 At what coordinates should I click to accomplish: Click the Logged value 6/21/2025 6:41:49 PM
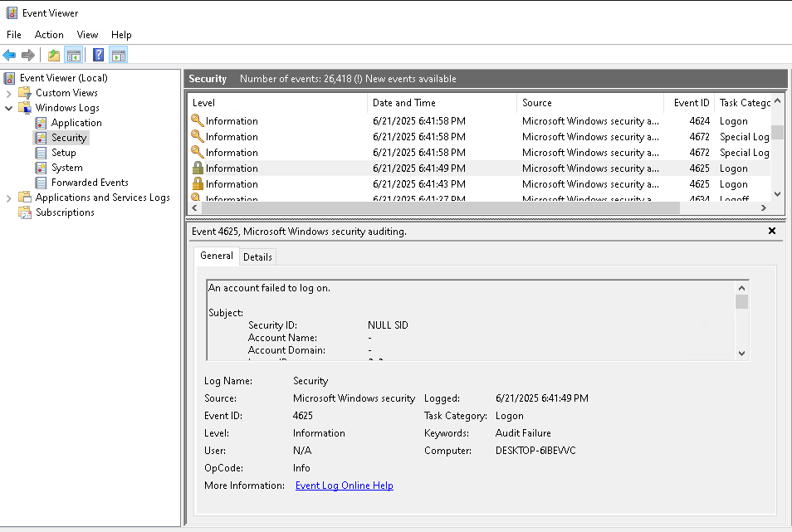(x=542, y=398)
